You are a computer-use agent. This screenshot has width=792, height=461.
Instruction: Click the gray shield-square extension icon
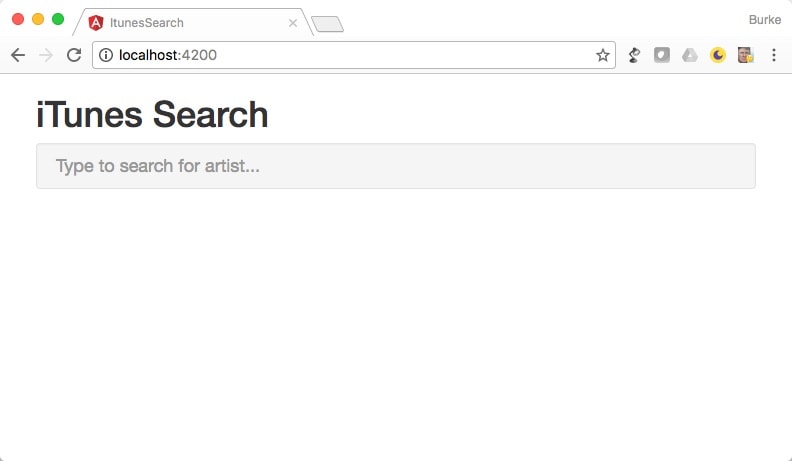pyautogui.click(x=662, y=55)
